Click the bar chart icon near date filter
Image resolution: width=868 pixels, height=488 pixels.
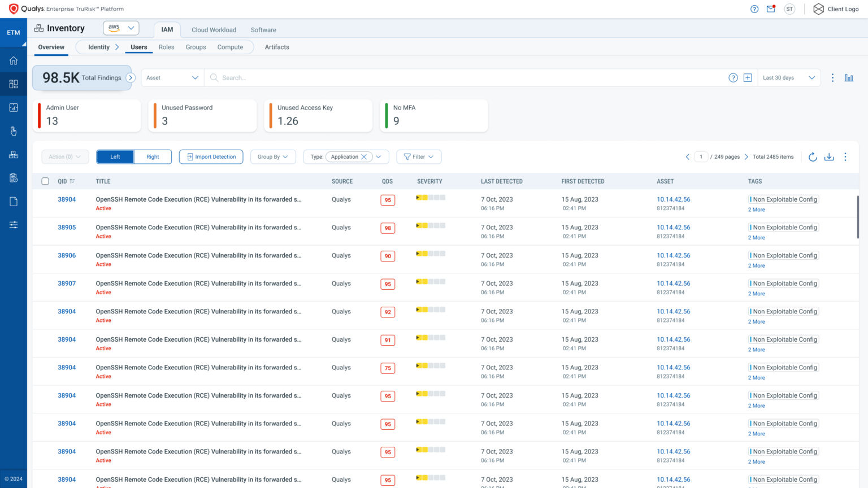tap(849, 77)
